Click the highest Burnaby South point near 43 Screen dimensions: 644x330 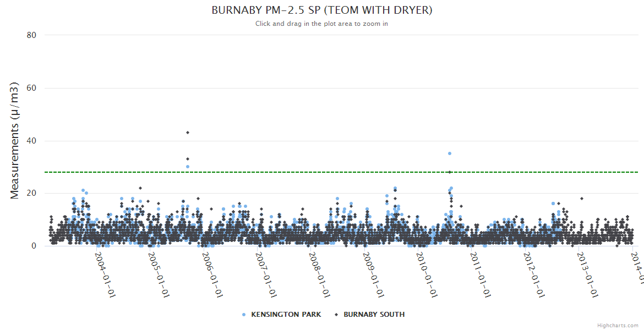point(188,133)
